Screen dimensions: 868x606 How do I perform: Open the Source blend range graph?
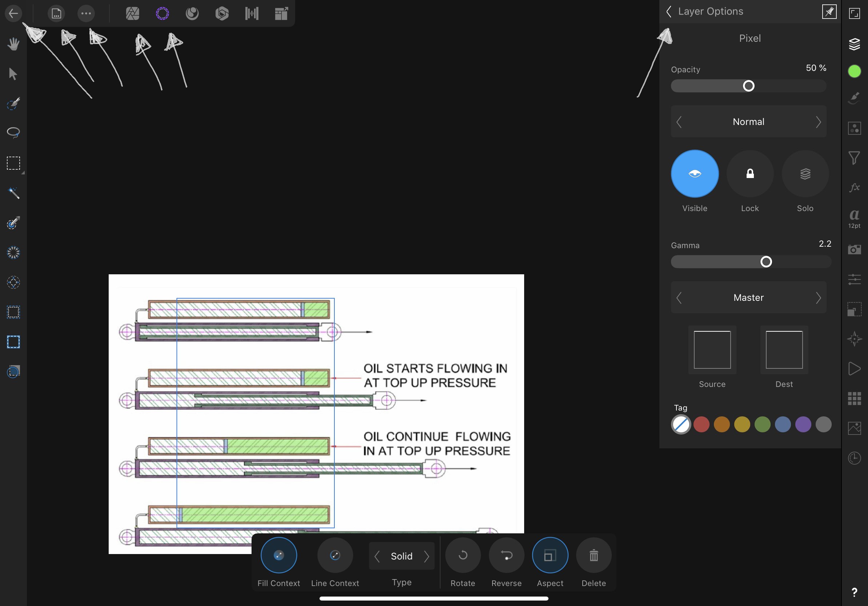click(x=712, y=350)
